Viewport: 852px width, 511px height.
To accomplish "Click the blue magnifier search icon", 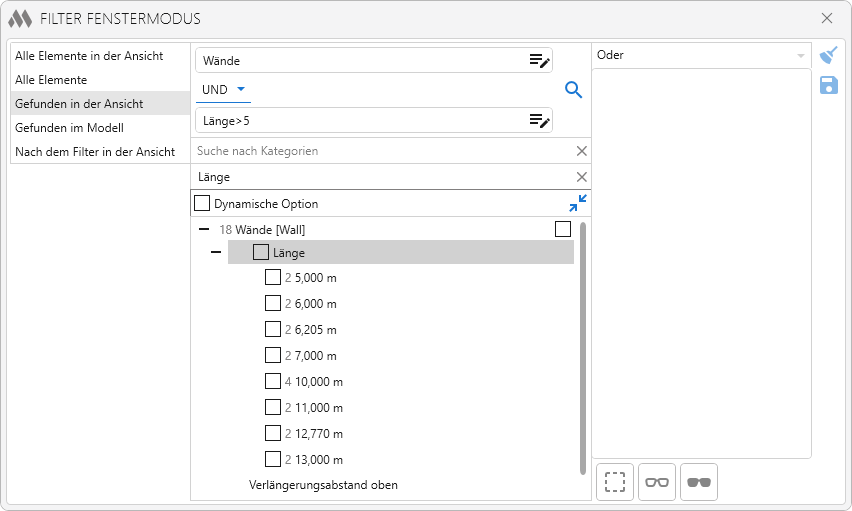I will [x=573, y=90].
